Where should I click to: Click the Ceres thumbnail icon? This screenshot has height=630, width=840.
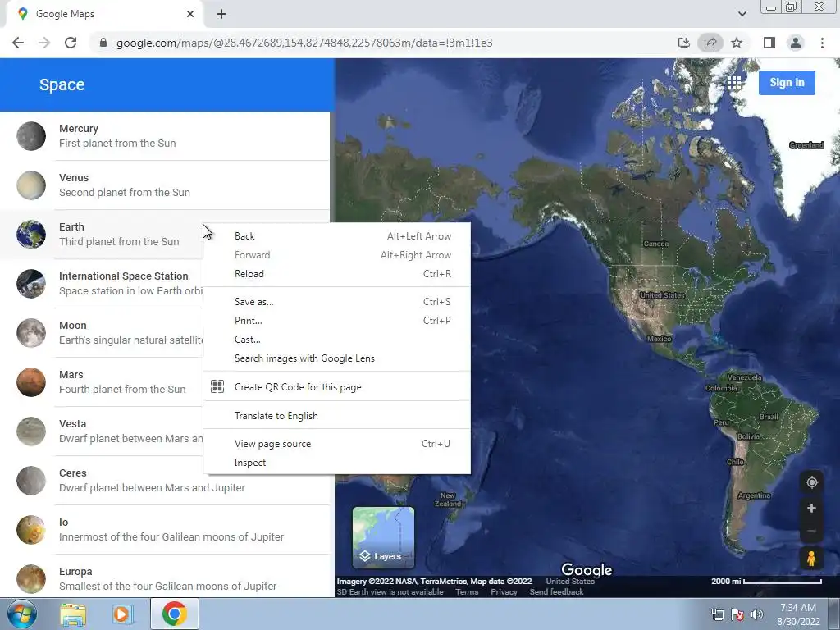31,481
